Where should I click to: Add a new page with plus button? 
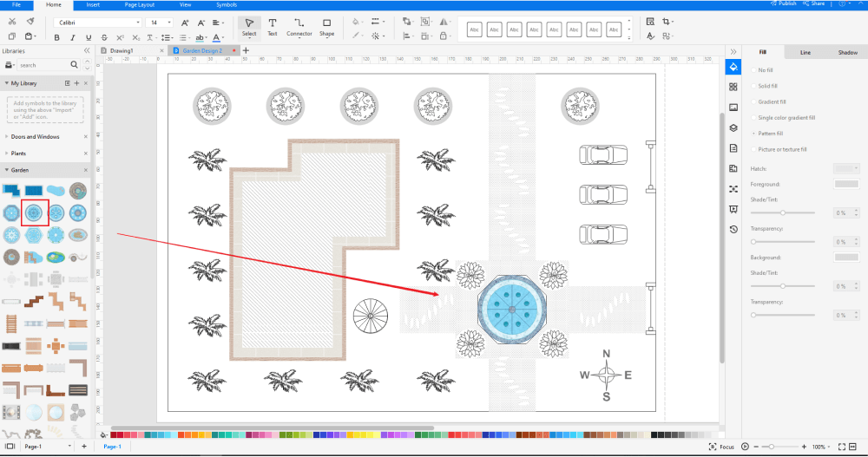pos(84,447)
